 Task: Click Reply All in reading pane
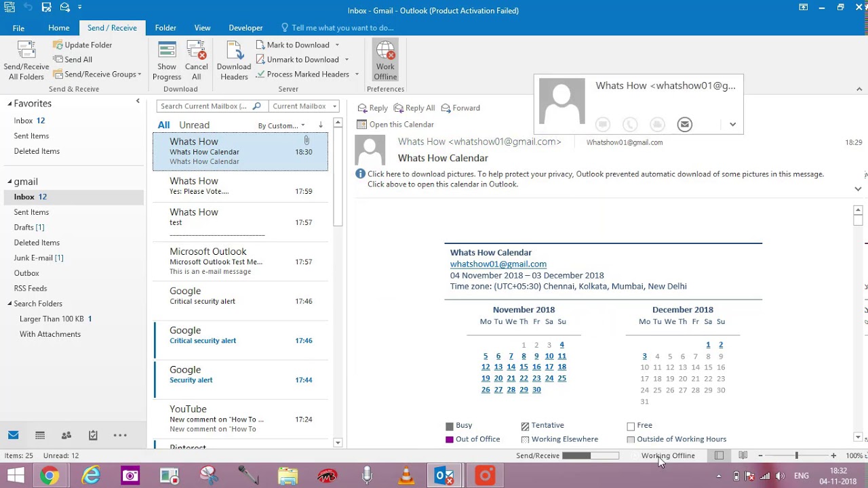coord(414,108)
